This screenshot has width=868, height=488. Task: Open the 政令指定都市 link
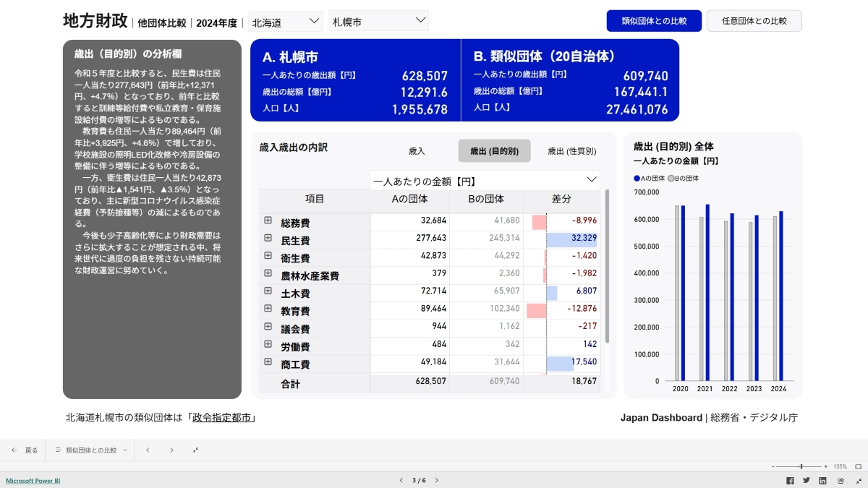click(223, 418)
